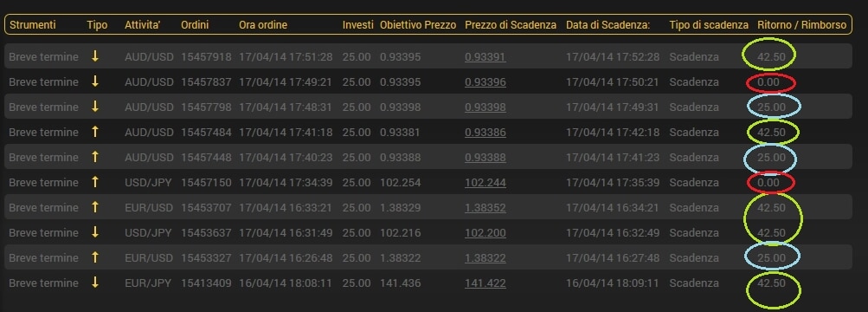Click the up arrow for EUR/USD order 15453707
Viewport: 868px width, 312px height.
[x=95, y=207]
